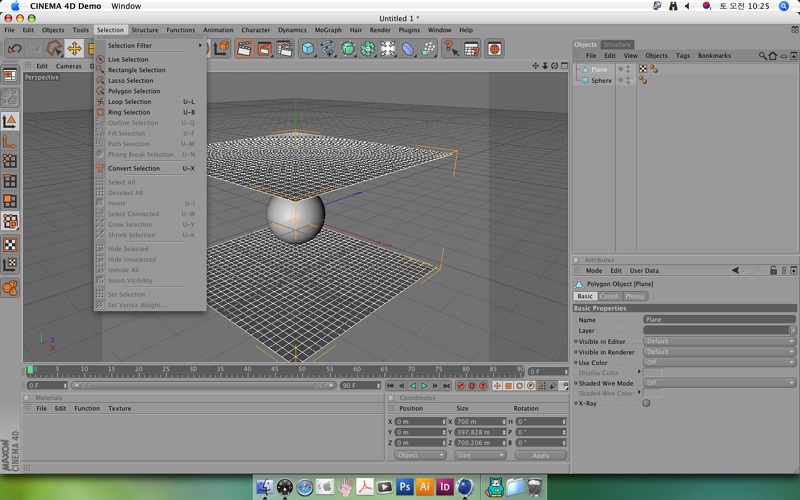Click the Size X field 700 m
Viewport: 800px width, 500px height.
pos(480,421)
